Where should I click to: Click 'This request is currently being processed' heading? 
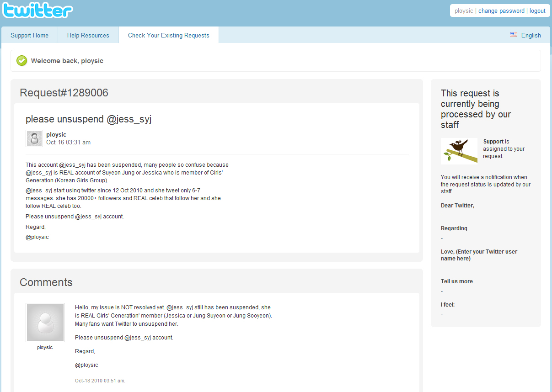tap(476, 109)
